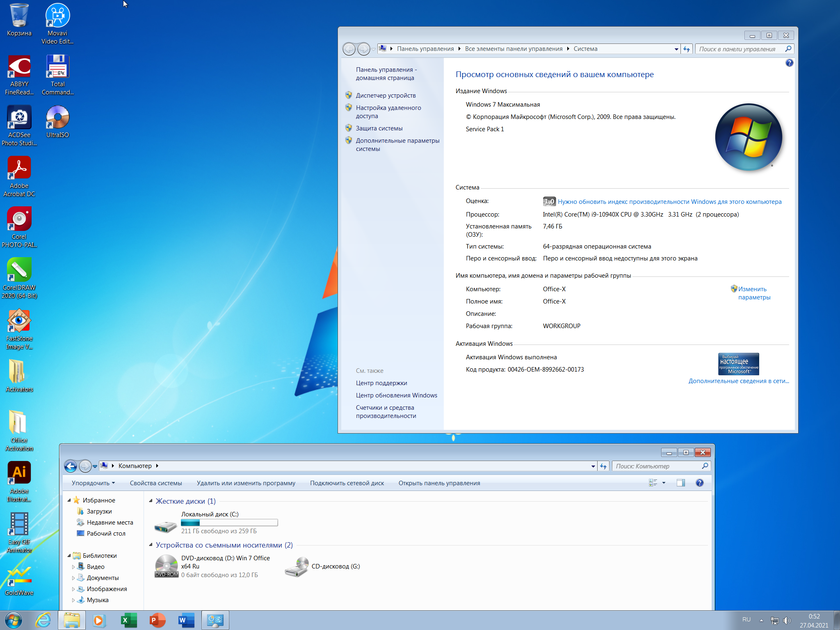Open the Movavi Video Editor desktop icon
840x630 pixels.
[57, 23]
